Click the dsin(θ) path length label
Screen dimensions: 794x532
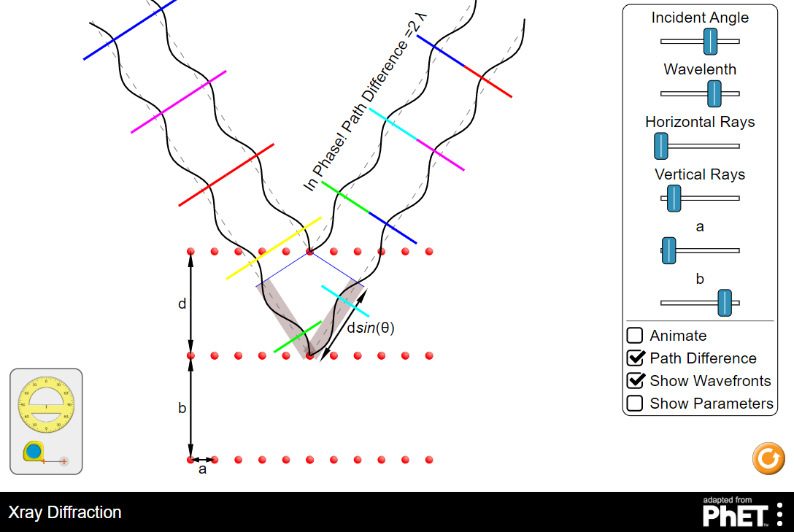point(369,328)
